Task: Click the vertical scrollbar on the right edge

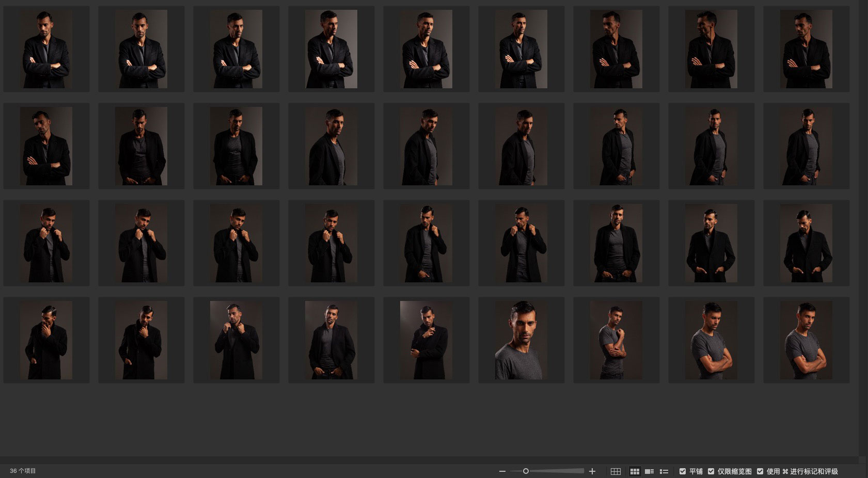Action: (x=863, y=227)
